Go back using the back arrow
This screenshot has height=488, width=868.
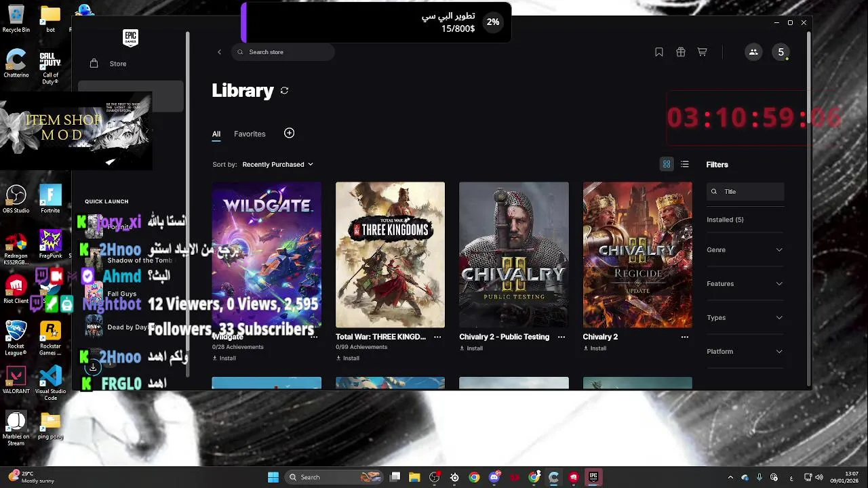click(x=219, y=52)
